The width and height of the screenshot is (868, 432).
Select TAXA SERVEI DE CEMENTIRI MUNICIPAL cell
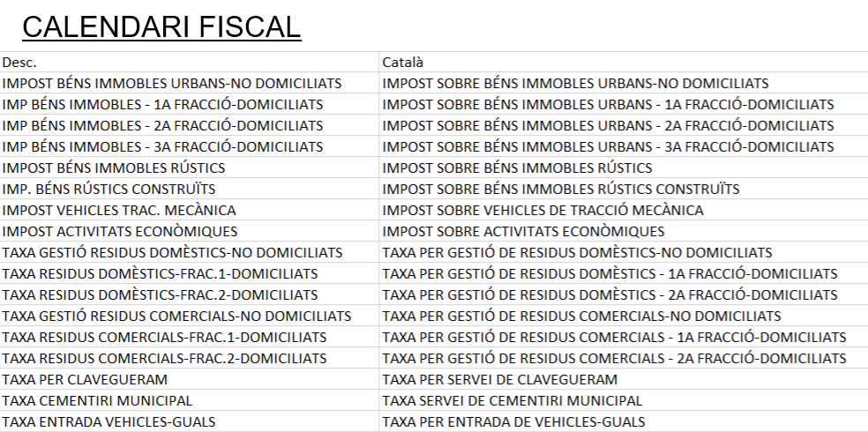pyautogui.click(x=513, y=401)
